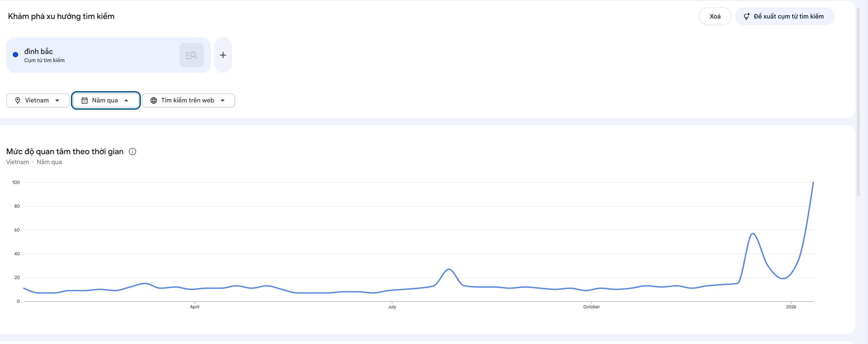
Task: Click the July label on the time axis
Action: tap(392, 307)
